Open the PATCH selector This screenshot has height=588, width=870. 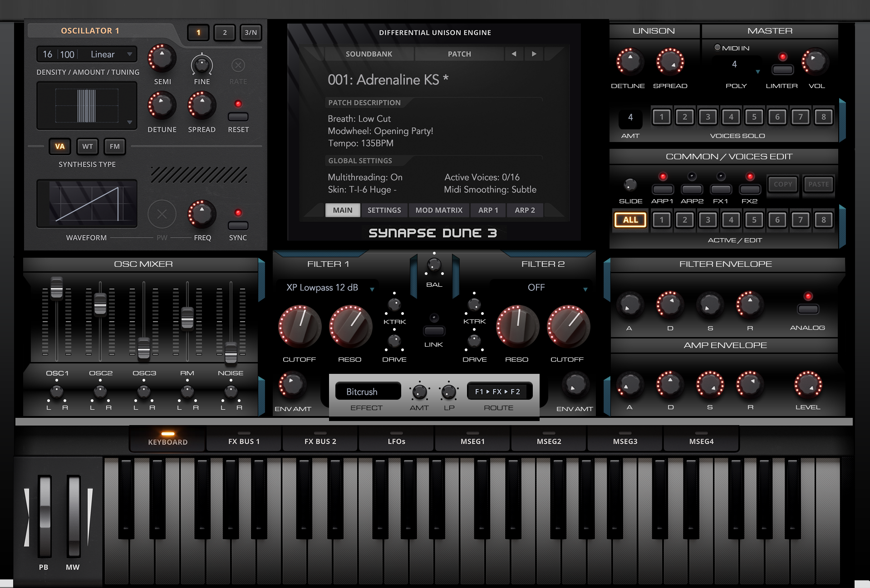click(459, 54)
